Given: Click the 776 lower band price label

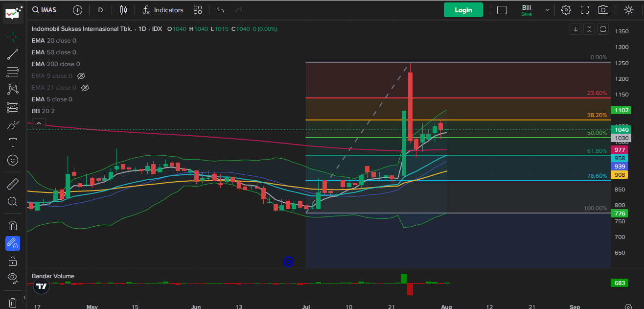Looking at the screenshot, I should coord(620,214).
